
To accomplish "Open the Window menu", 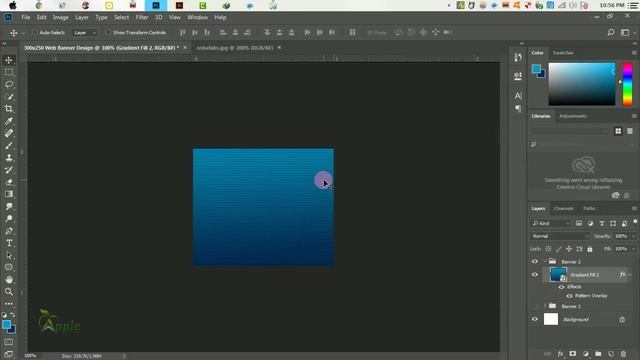I will (x=198, y=18).
